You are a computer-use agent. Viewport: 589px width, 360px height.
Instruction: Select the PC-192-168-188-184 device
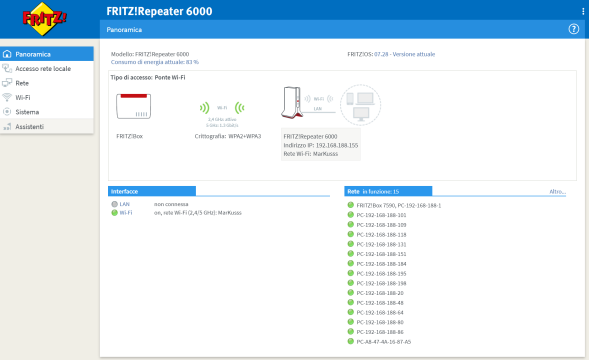(x=381, y=264)
